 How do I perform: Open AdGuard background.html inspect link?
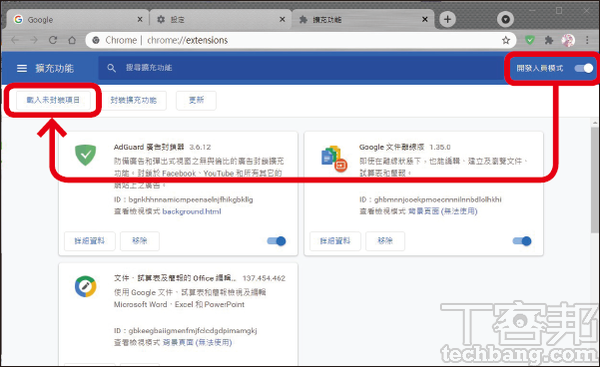(192, 211)
